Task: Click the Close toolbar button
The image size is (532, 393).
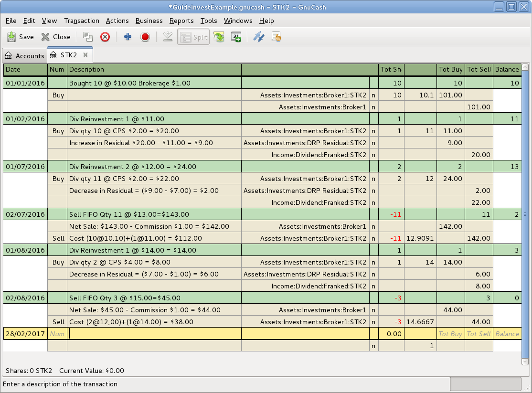Action: (x=56, y=37)
